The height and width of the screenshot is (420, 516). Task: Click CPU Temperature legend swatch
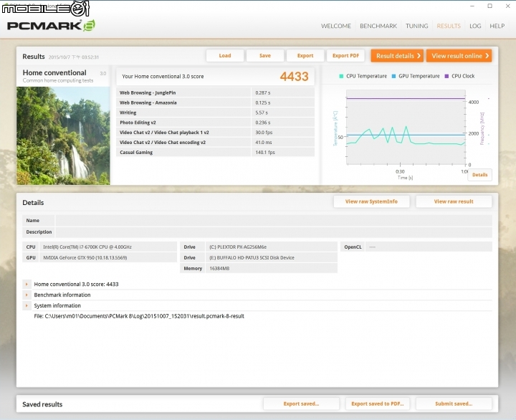pos(341,76)
